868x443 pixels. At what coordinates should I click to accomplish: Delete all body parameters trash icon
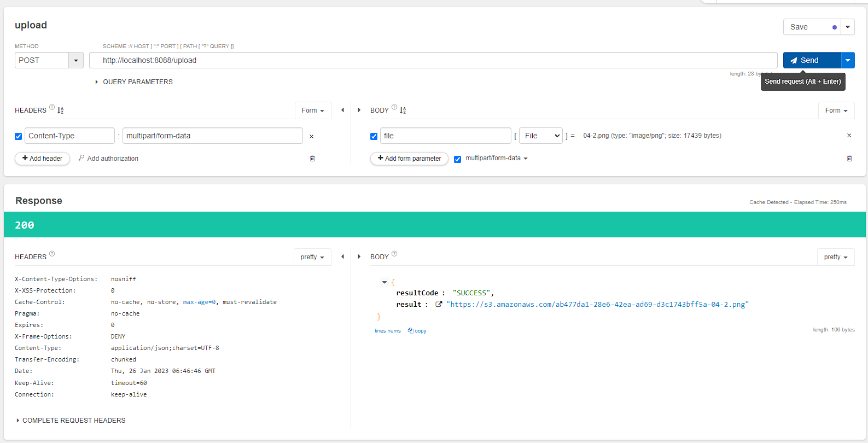[849, 159]
